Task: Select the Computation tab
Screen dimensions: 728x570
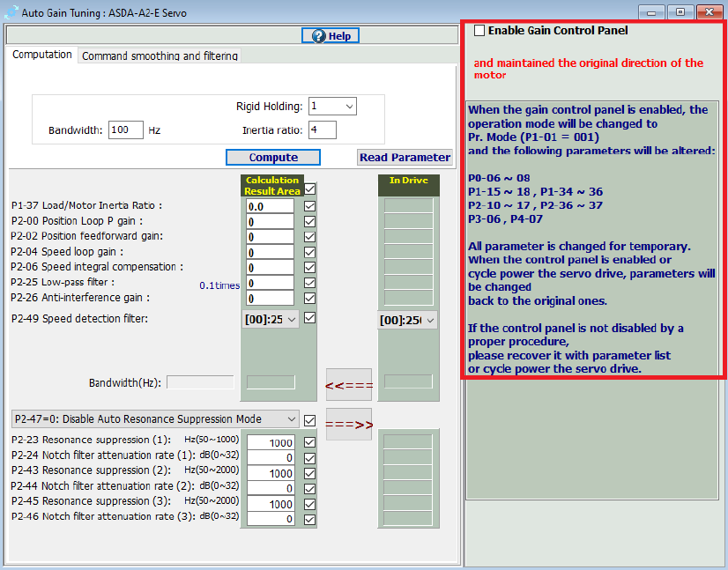Action: pyautogui.click(x=42, y=55)
